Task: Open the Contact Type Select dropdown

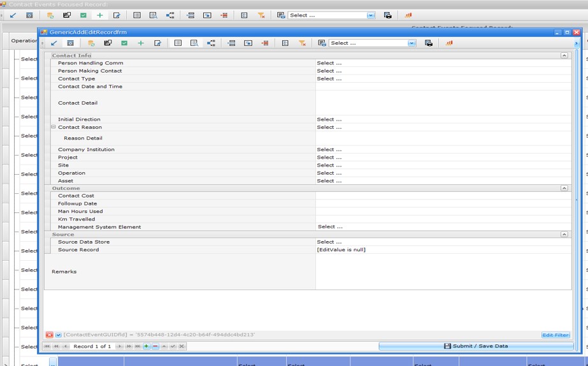Action: [442, 78]
